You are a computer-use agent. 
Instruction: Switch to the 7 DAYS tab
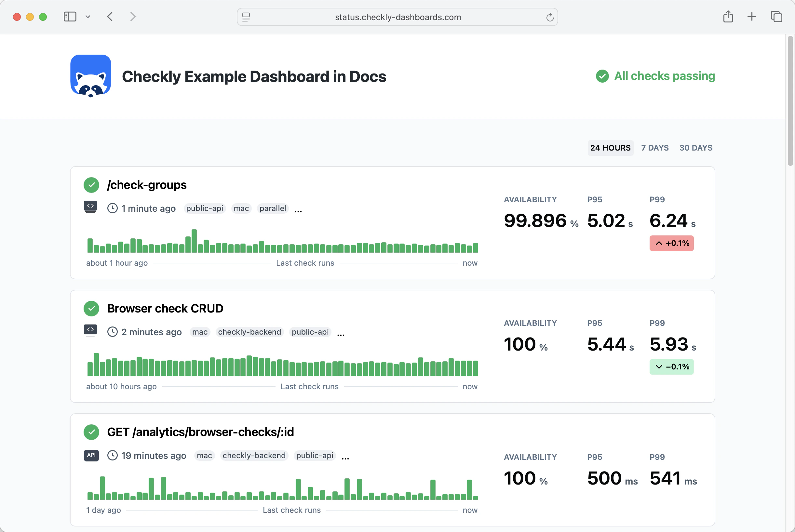click(x=654, y=148)
